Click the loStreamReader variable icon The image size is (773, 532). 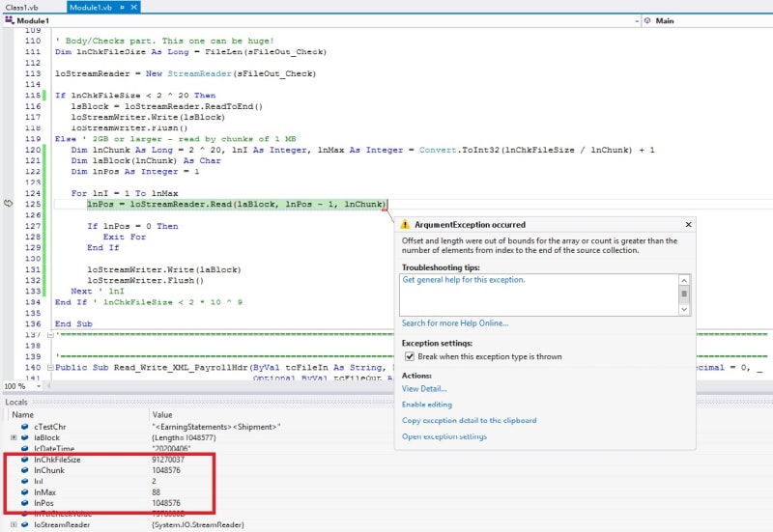click(25, 524)
